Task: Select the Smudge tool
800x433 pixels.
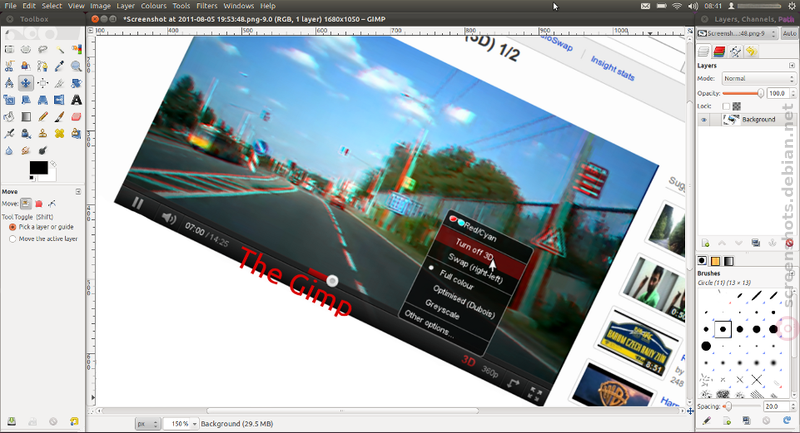Action: click(x=26, y=150)
